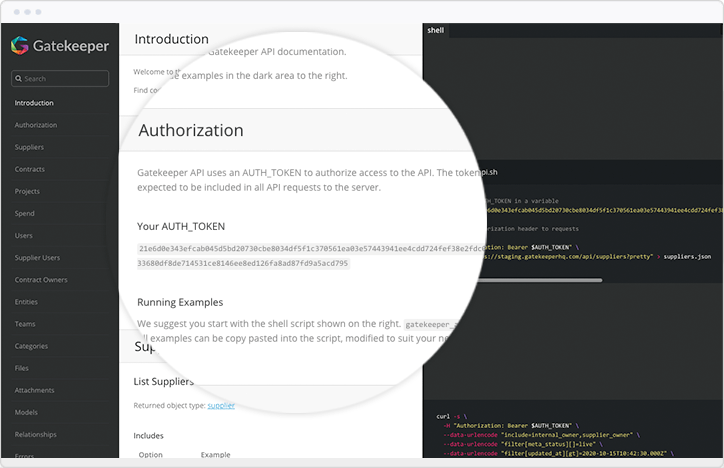
Task: Click the 'Running Examples' subheading
Action: pos(180,302)
